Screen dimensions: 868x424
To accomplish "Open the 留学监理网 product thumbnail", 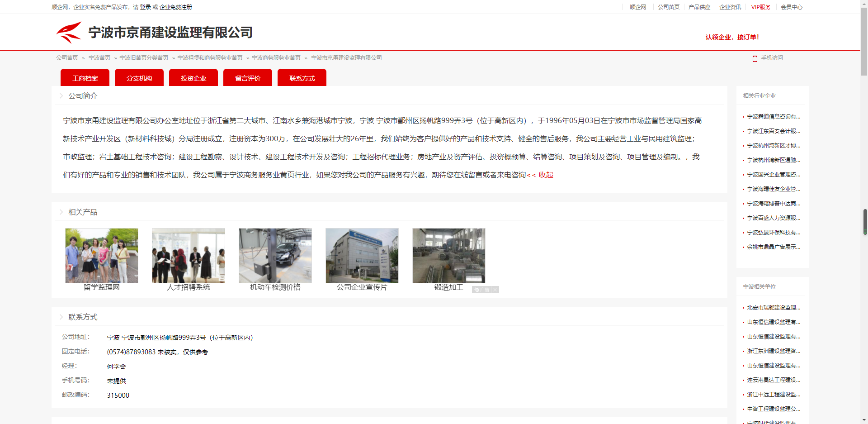I will tap(102, 256).
